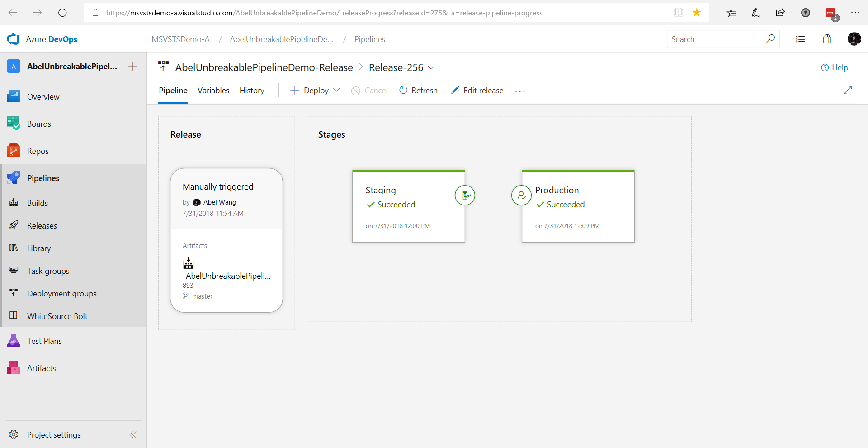Open the Library item

[73, 248]
